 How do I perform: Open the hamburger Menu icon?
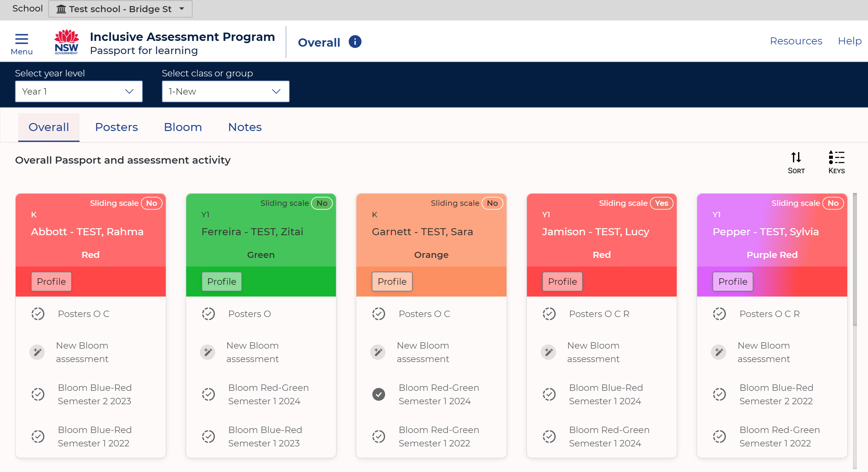pyautogui.click(x=22, y=39)
